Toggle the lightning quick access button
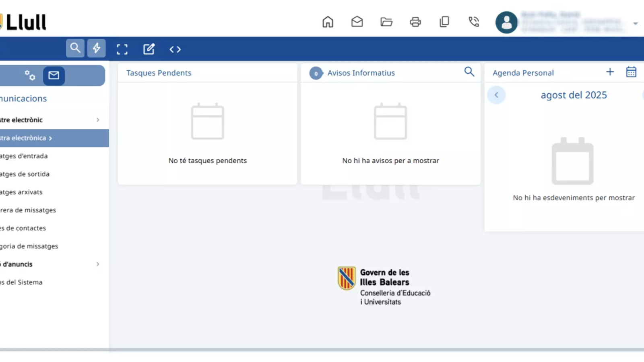 click(97, 48)
